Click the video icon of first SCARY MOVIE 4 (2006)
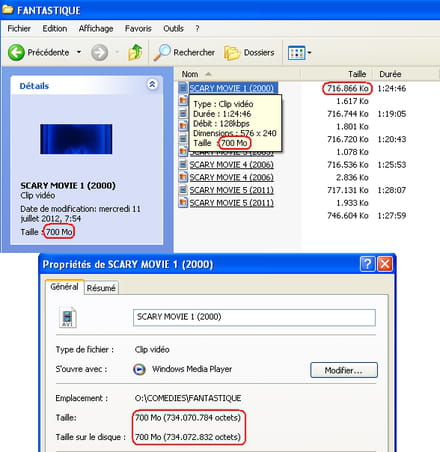 click(183, 164)
